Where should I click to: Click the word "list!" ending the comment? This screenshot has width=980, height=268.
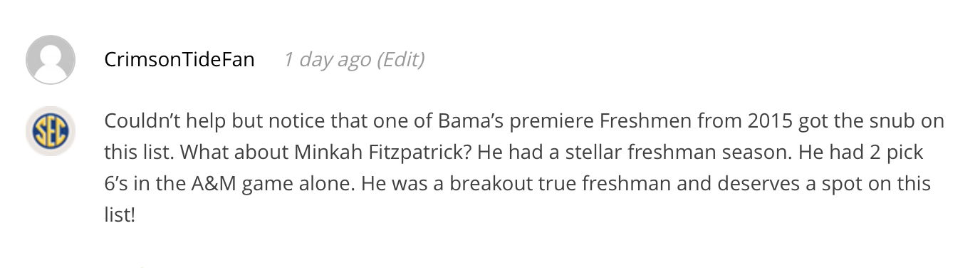coord(120,215)
